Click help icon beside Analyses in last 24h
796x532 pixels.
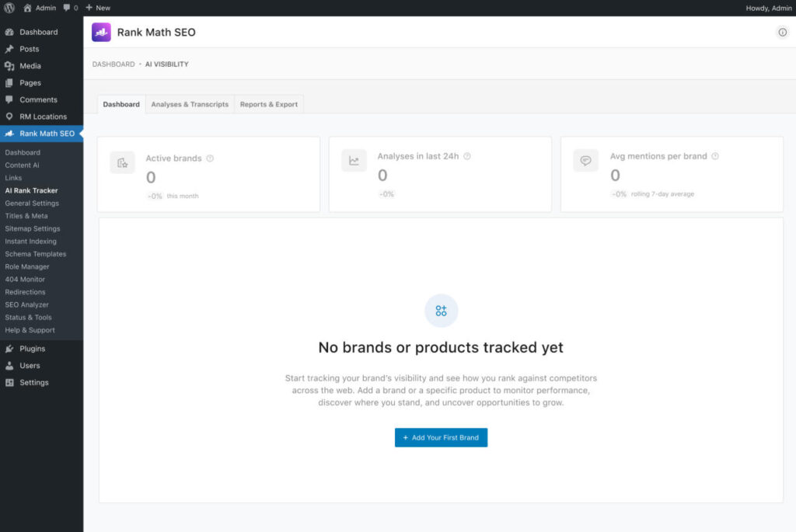point(467,156)
